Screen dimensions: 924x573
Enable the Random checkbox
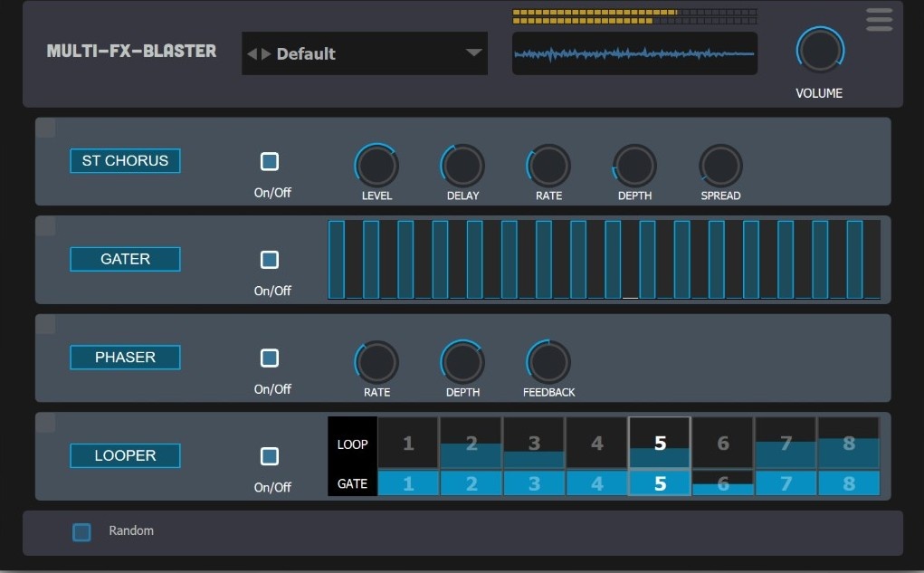pyautogui.click(x=81, y=531)
